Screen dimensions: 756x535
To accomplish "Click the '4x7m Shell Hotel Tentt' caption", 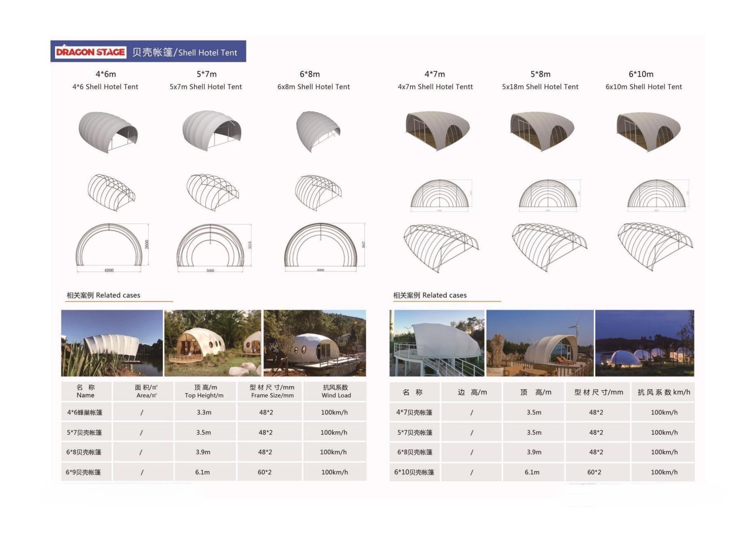I will tap(435, 87).
